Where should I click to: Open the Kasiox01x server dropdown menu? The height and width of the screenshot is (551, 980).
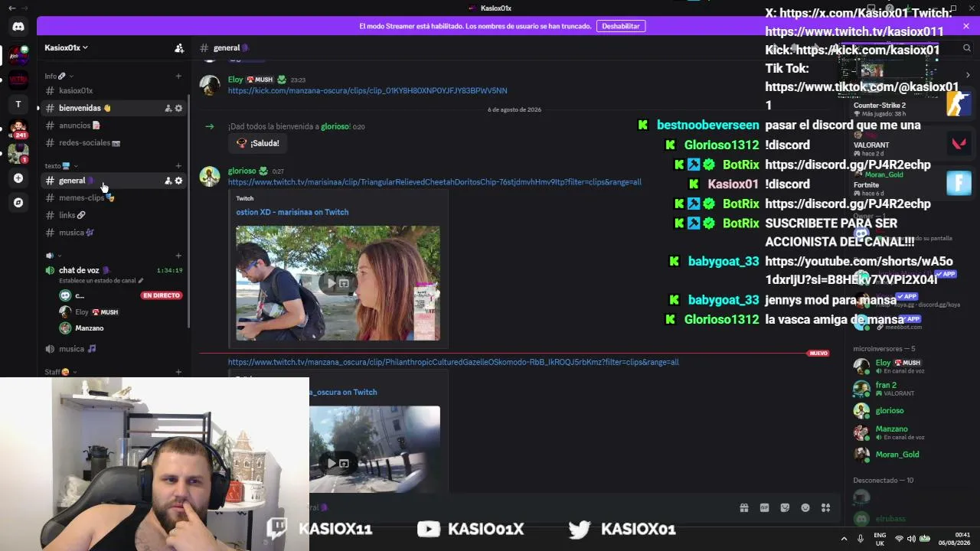(x=66, y=47)
